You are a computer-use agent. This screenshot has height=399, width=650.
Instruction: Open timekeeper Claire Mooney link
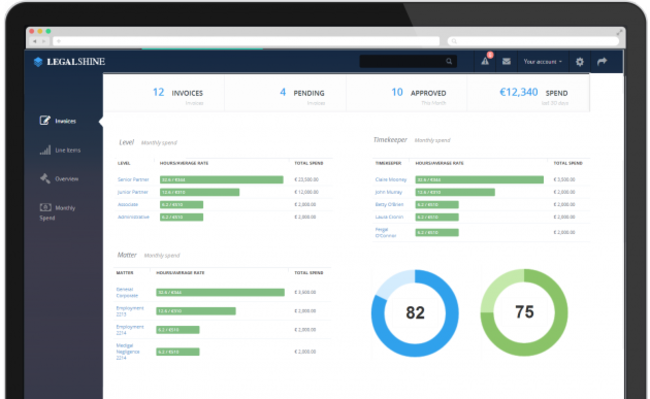pos(390,179)
